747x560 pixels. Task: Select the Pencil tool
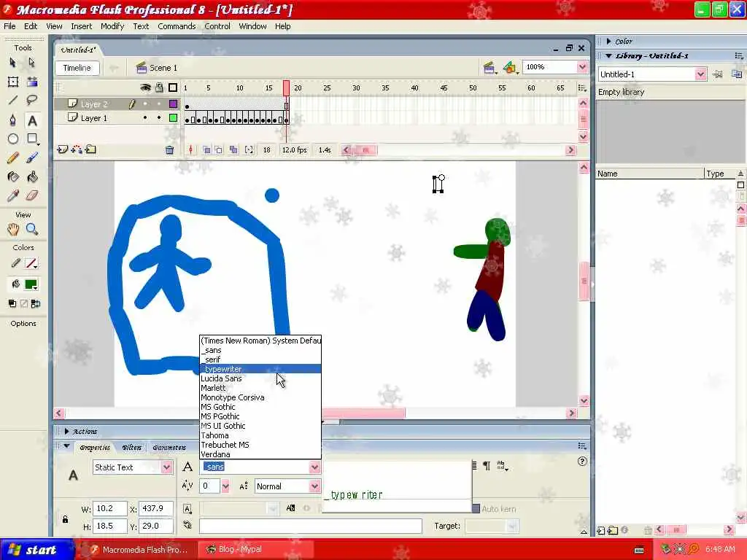pos(13,157)
